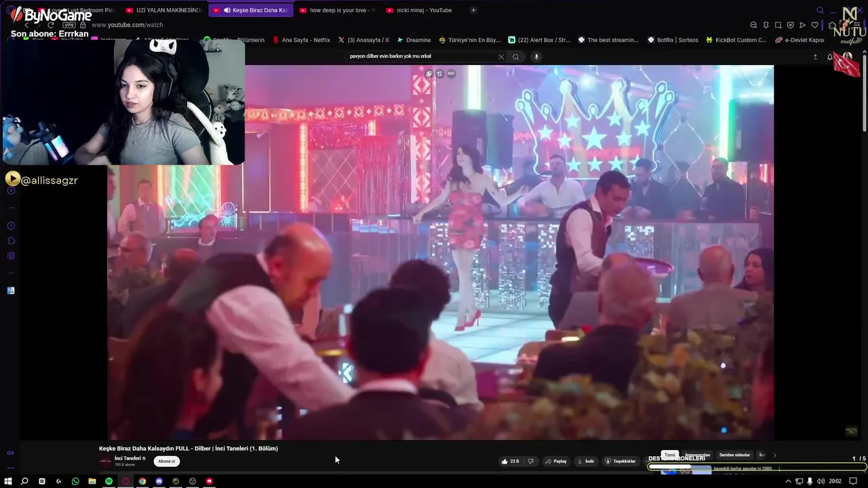Open the Dreamina bookmark
868x488 pixels.
point(414,40)
